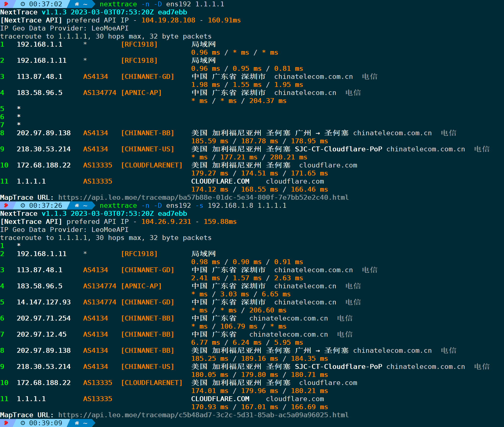Screen dimensions: 504x427
Task: Click the timestamp 00:37:02
Action: pyautogui.click(x=45, y=4)
